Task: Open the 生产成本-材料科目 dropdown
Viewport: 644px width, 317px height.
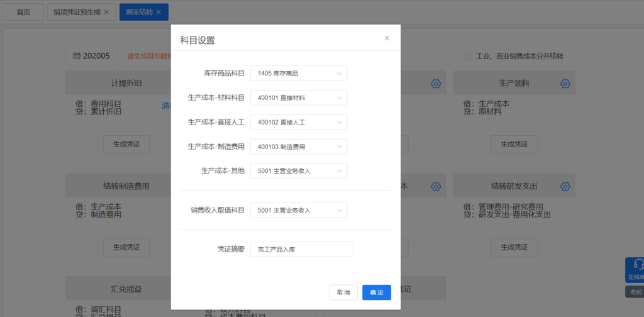Action: (x=299, y=97)
